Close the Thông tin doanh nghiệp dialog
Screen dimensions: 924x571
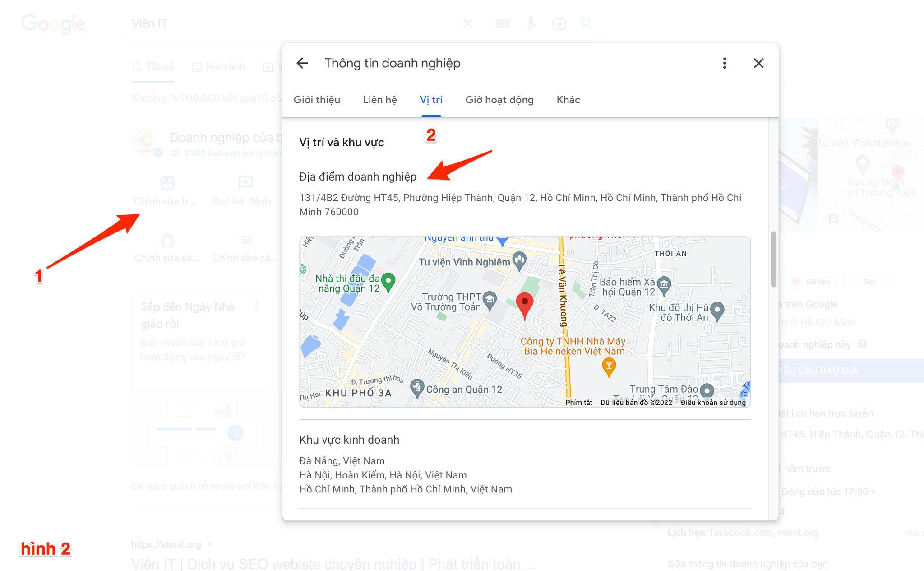click(759, 63)
